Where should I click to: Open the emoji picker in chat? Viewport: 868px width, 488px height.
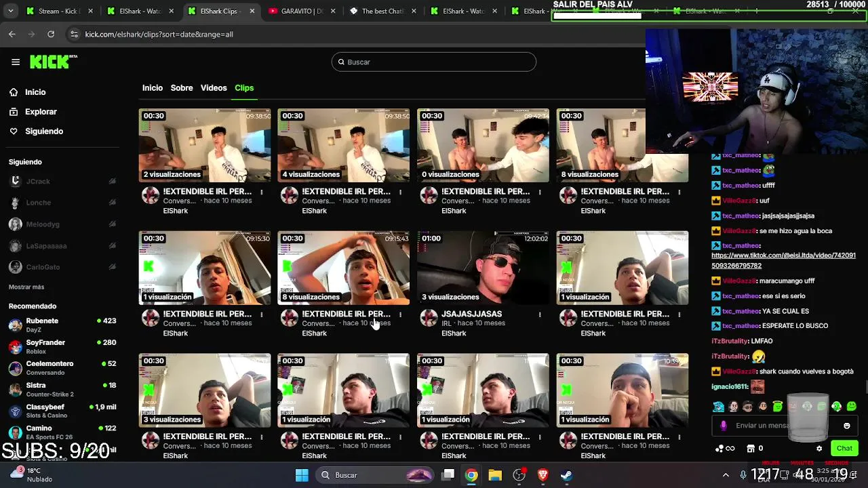[847, 426]
